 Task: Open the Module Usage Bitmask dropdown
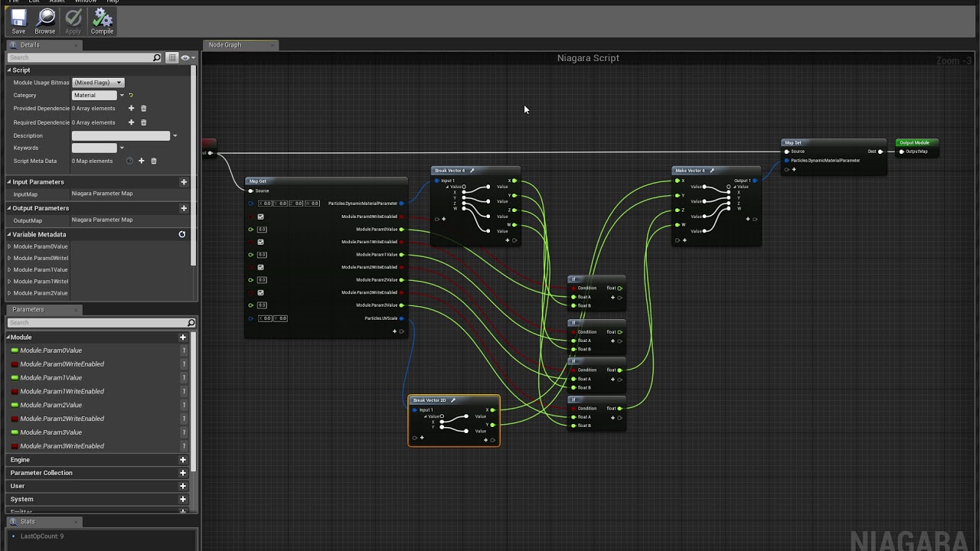pyautogui.click(x=97, y=83)
